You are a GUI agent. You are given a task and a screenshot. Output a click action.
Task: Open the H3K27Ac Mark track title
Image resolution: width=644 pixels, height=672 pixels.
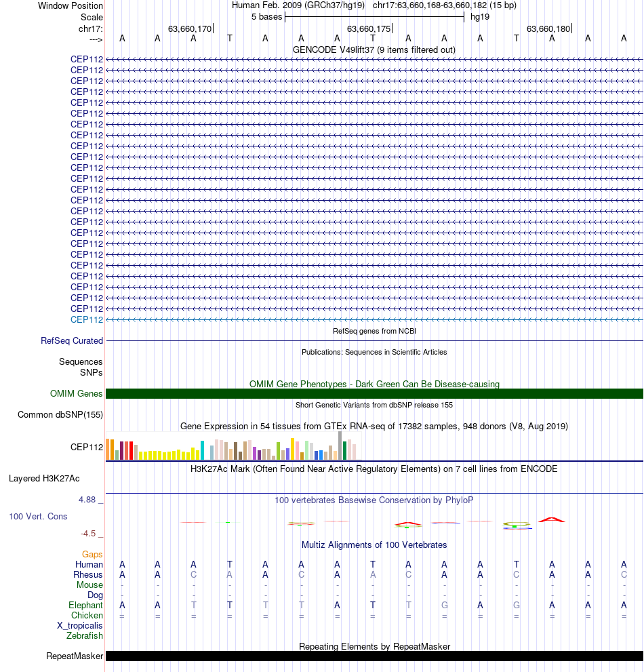point(374,469)
